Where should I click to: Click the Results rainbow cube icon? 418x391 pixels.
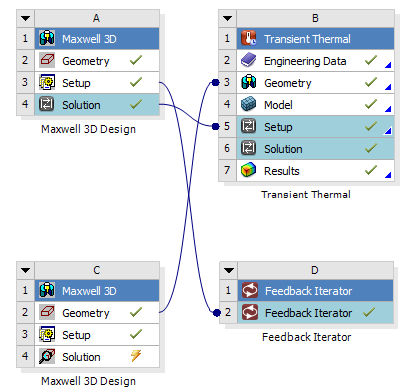pyautogui.click(x=249, y=171)
